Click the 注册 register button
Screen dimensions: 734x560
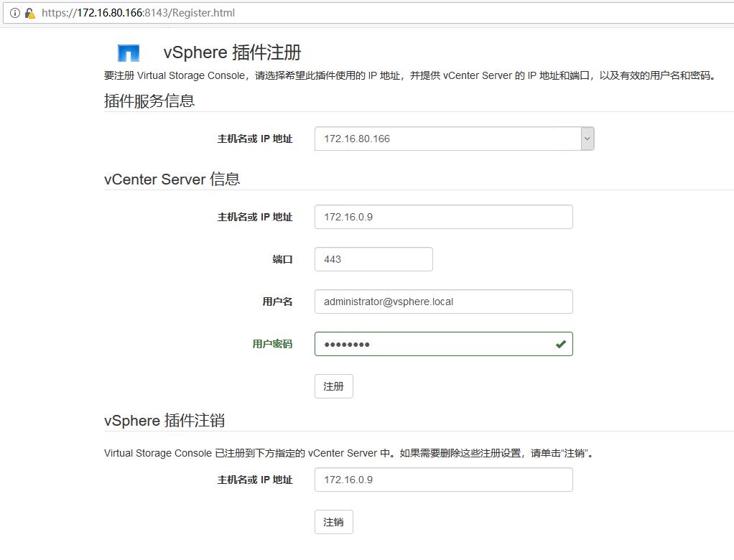pyautogui.click(x=334, y=386)
